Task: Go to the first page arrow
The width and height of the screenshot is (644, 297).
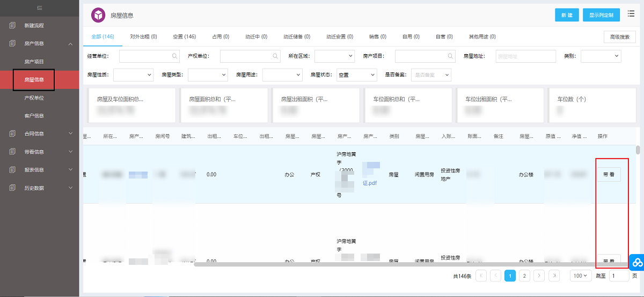Action: tap(481, 276)
